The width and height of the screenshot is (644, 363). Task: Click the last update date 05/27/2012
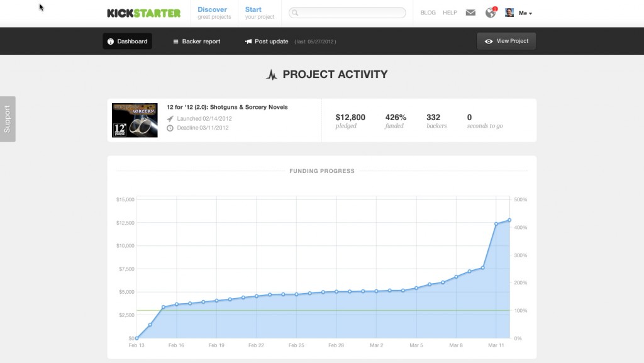(x=316, y=42)
